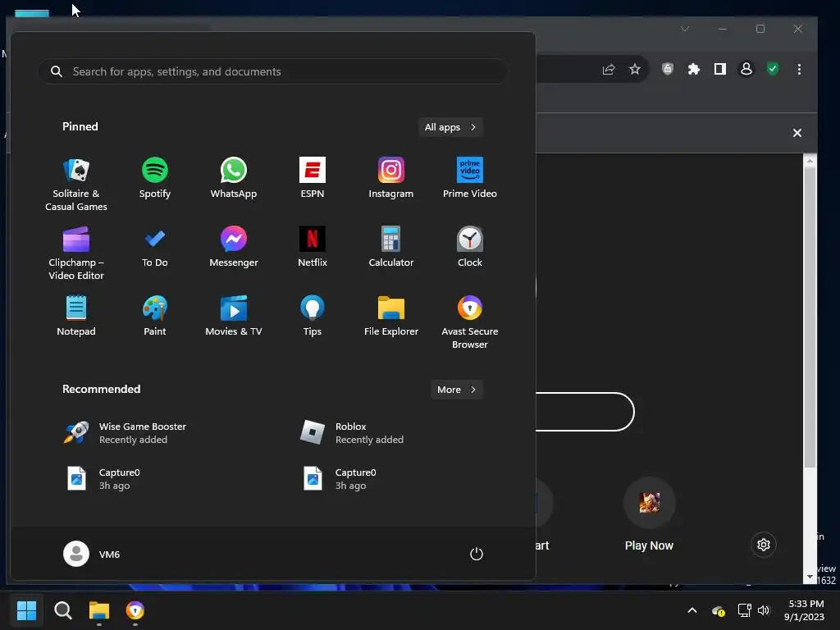
Task: Open browser Extensions puzzle icon
Action: (694, 69)
